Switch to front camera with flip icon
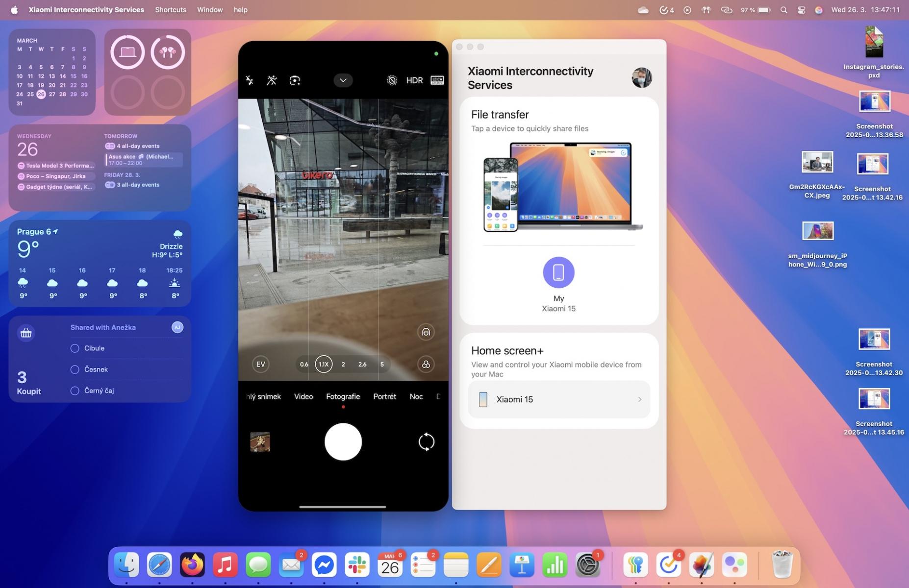 [426, 442]
